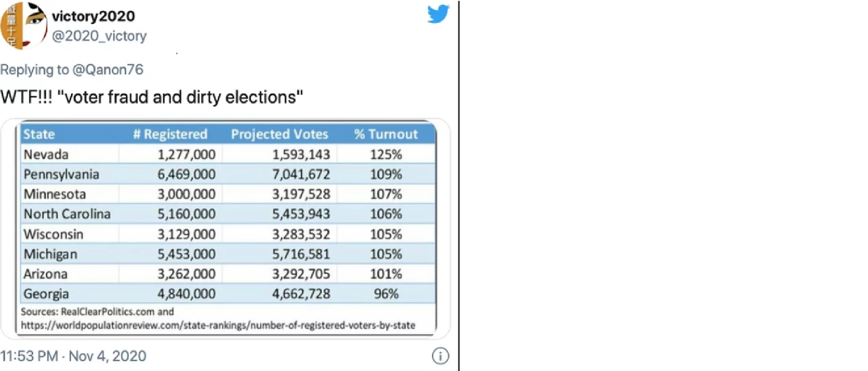Click the State column header in table
This screenshot has height=371, width=868.
point(39,134)
